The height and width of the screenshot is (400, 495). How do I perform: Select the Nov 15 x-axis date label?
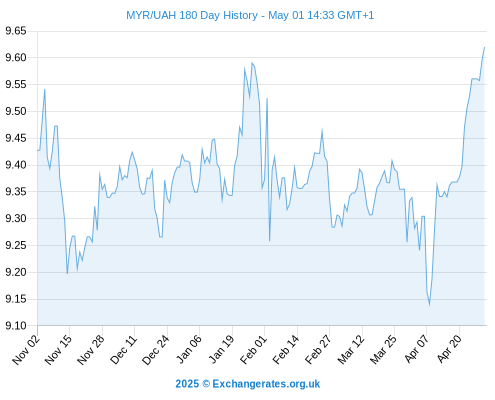58,350
